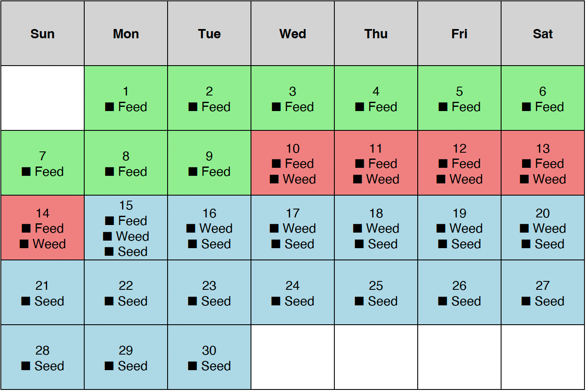This screenshot has height=392, width=587.
Task: Check the Weed box on day 20
Action: tap(524, 228)
